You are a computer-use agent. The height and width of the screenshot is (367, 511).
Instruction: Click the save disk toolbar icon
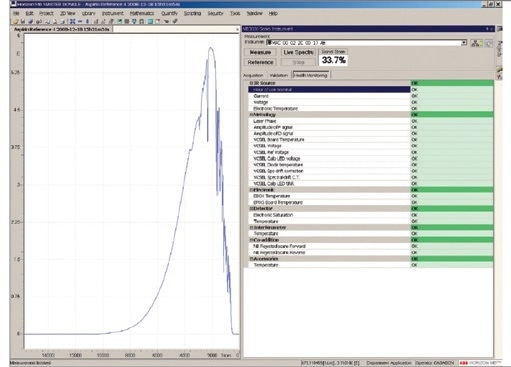pyautogui.click(x=23, y=21)
